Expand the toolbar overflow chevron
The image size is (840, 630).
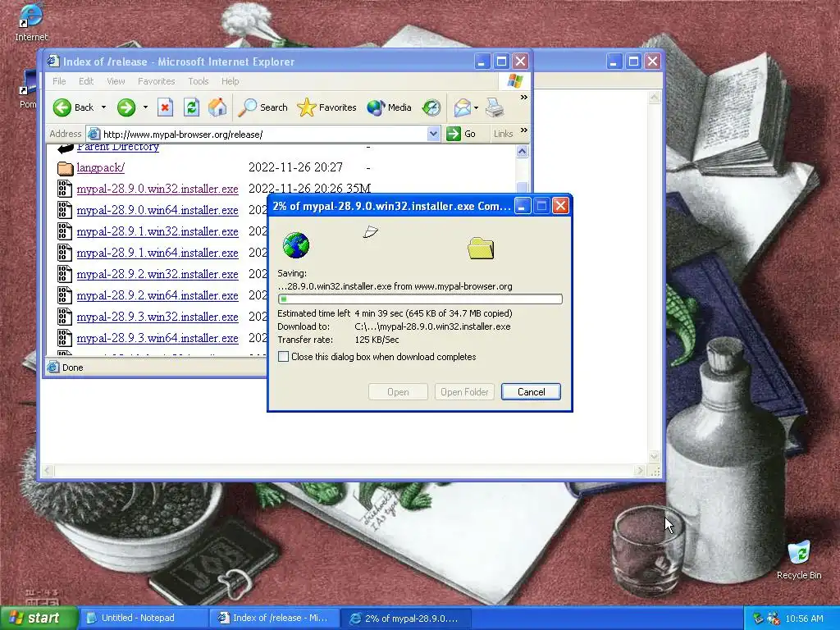(x=524, y=98)
